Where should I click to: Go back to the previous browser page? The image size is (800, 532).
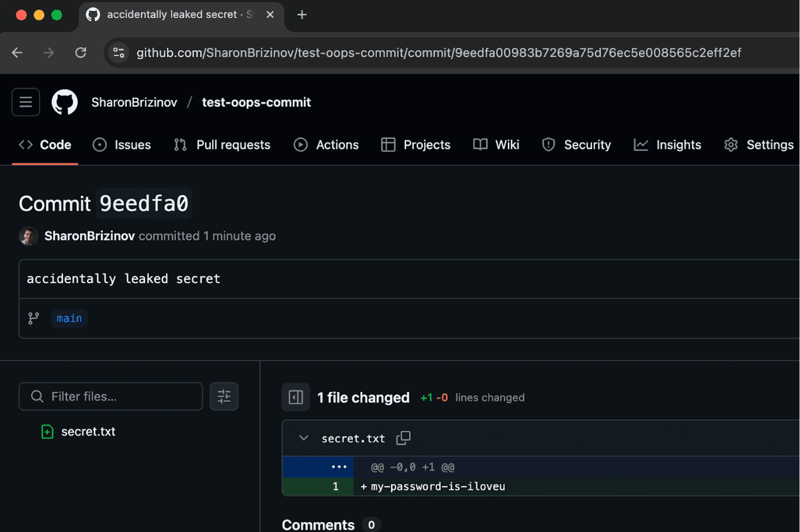[18, 53]
